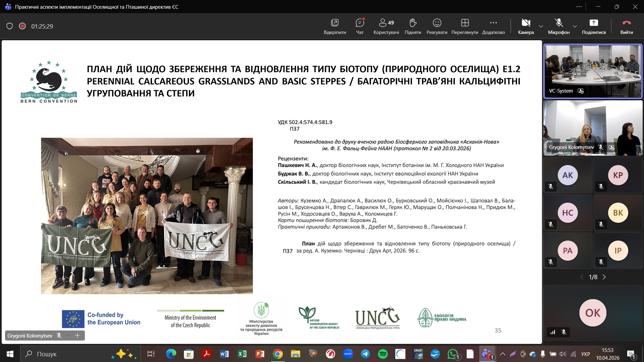644x362 pixels.
Task: Show the Користувачі participants list
Action: click(386, 26)
